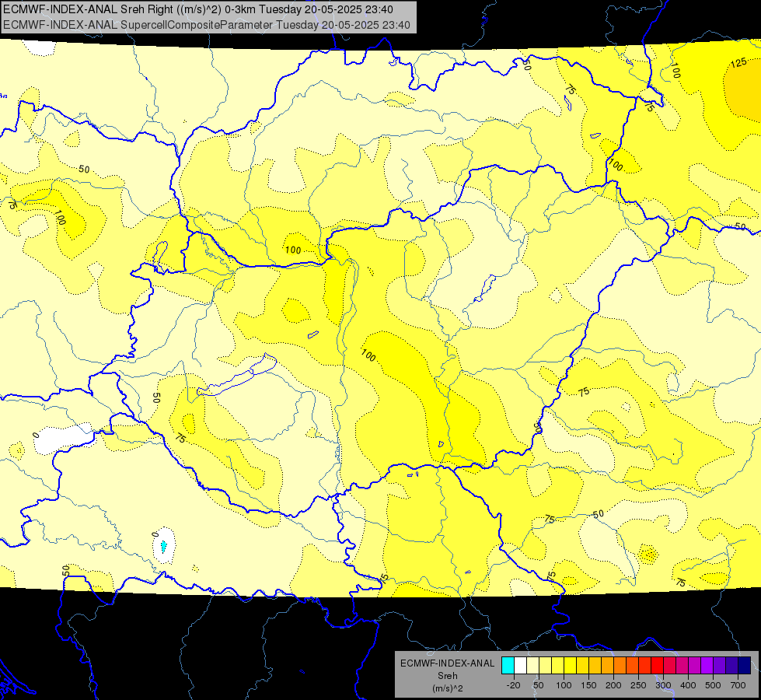761x700 pixels.
Task: Click the legend tick label '300'
Action: (664, 685)
